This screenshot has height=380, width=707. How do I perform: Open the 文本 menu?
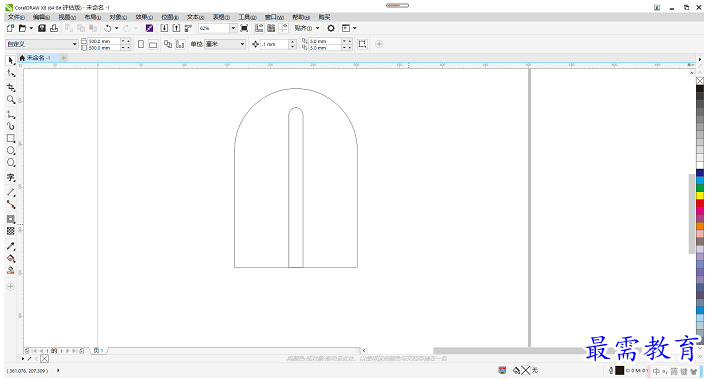(196, 17)
